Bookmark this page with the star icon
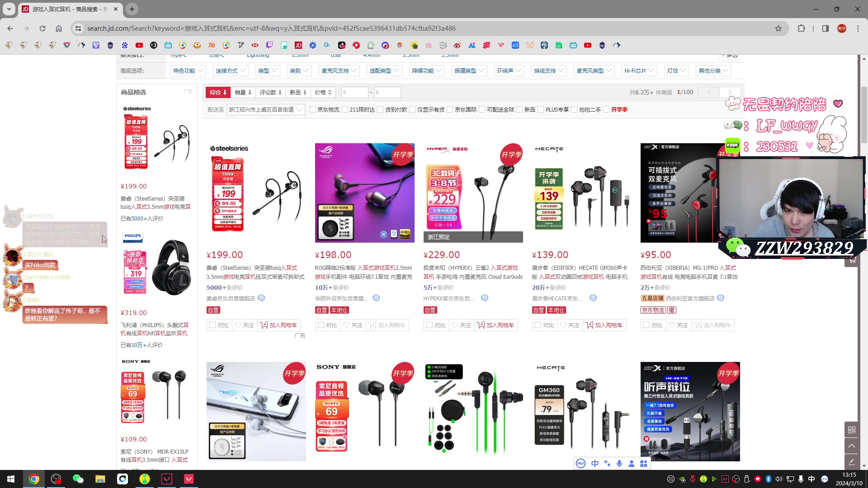 778,28
